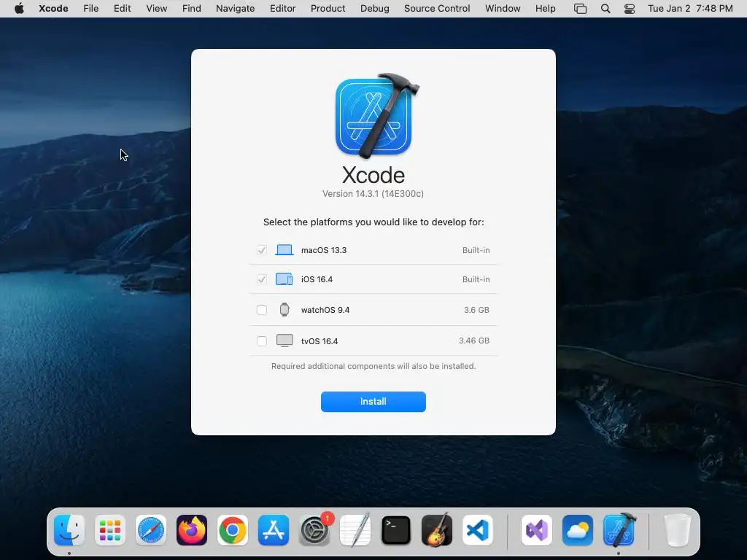
Task: Launch GarageBand from the Dock
Action: (437, 530)
